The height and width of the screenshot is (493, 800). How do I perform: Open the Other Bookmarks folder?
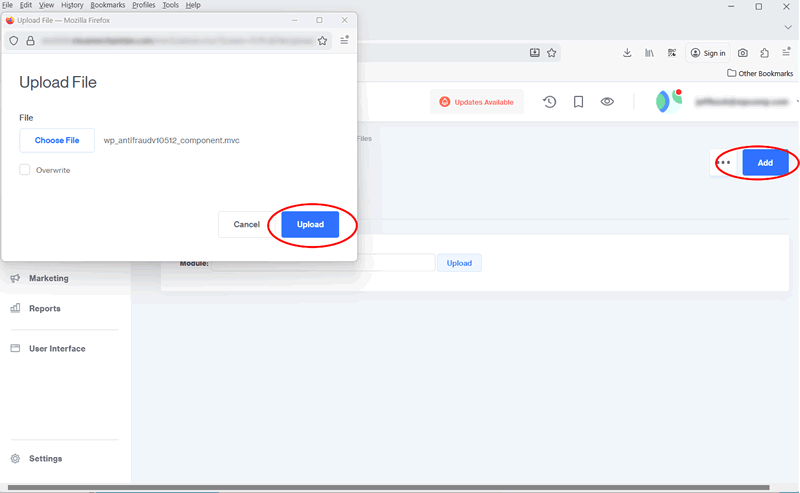(760, 73)
